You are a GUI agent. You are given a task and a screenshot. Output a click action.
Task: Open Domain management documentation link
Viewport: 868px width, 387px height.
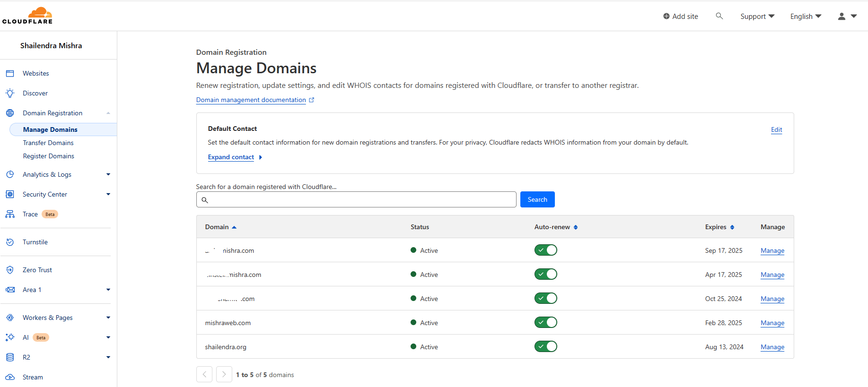click(255, 100)
